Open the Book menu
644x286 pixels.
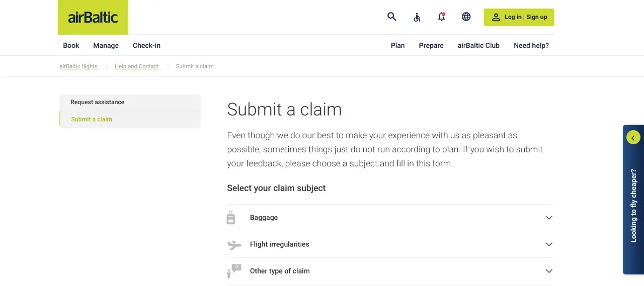point(71,45)
